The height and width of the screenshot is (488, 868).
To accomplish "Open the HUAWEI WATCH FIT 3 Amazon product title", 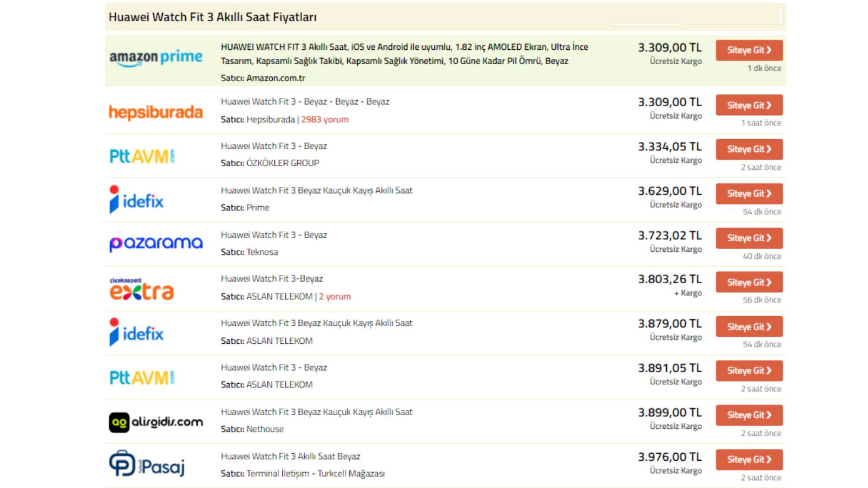I will pos(405,54).
